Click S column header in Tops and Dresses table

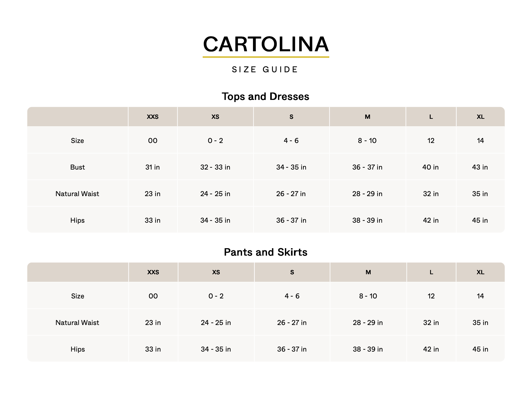pyautogui.click(x=291, y=117)
